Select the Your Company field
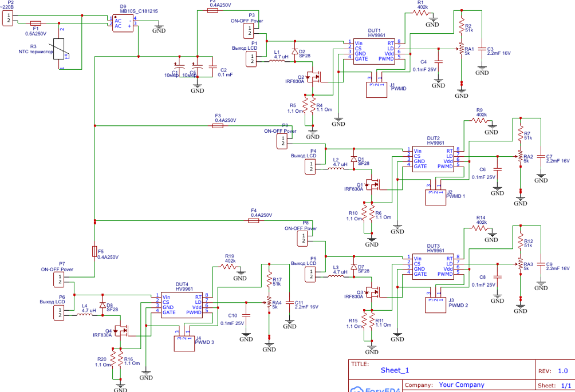 461,385
